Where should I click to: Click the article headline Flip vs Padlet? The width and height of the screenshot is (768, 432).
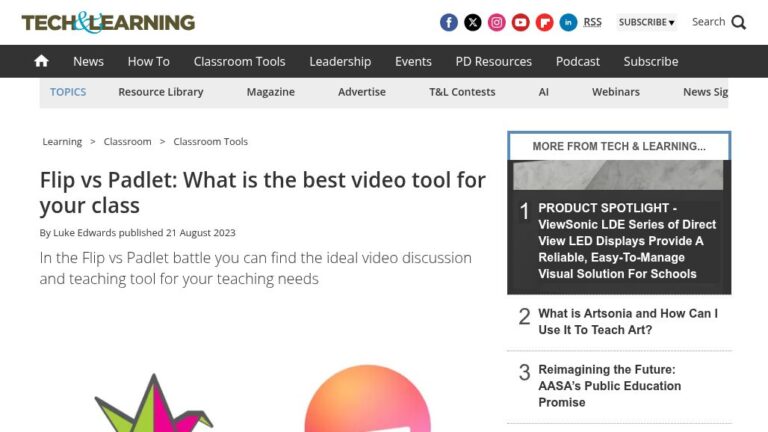tap(263, 192)
